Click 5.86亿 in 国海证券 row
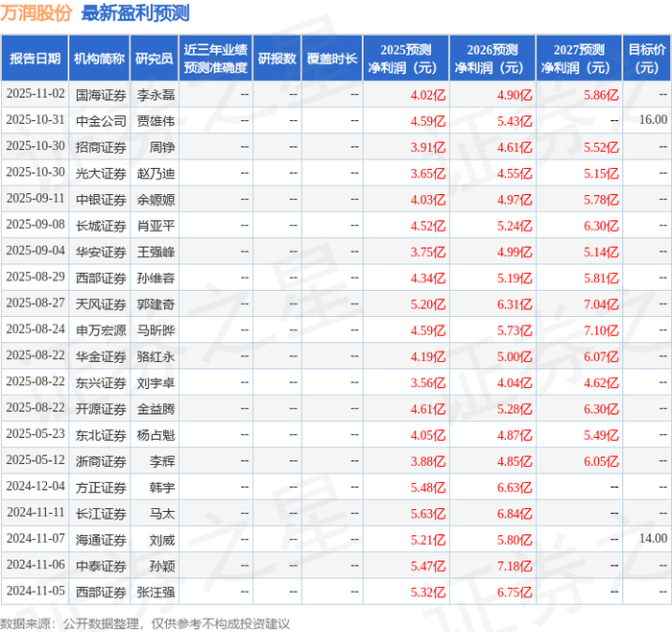672x632 pixels. 601,95
